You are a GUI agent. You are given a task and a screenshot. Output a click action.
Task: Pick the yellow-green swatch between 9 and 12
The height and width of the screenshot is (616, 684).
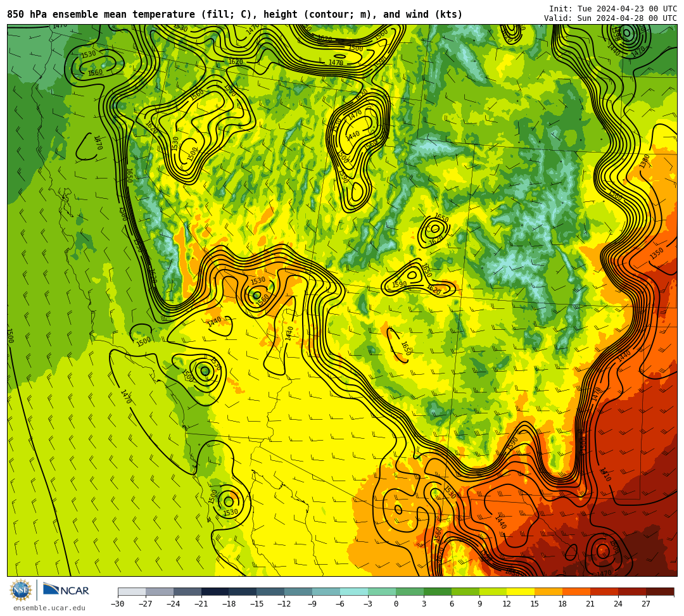tap(493, 591)
